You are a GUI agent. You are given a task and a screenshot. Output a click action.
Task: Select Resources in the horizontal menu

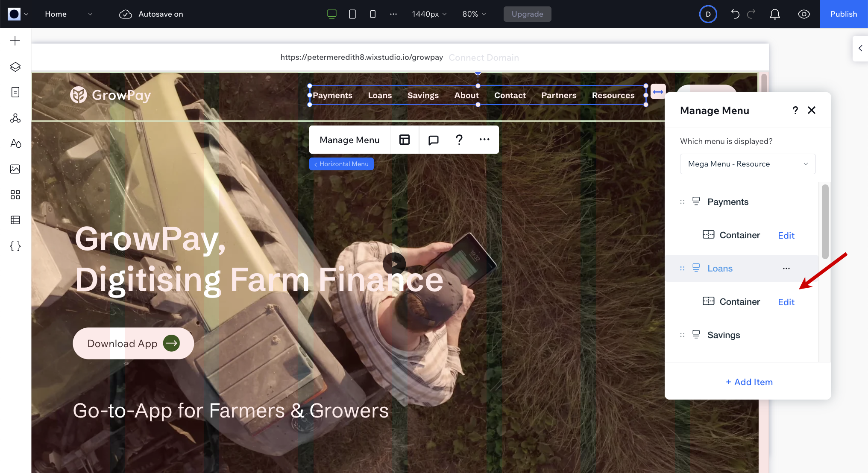613,95
